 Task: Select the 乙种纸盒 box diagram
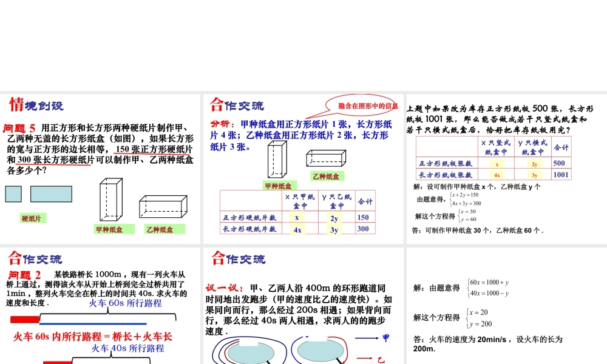pos(163,206)
